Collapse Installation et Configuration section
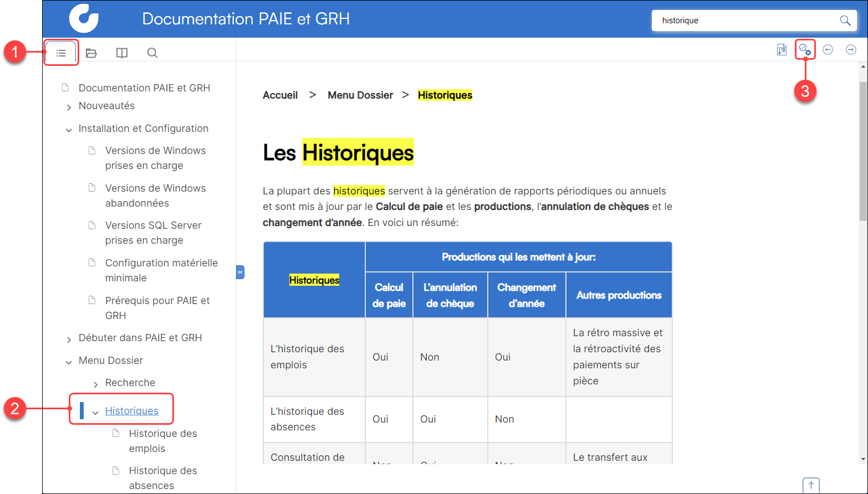The height and width of the screenshot is (494, 868). click(69, 130)
